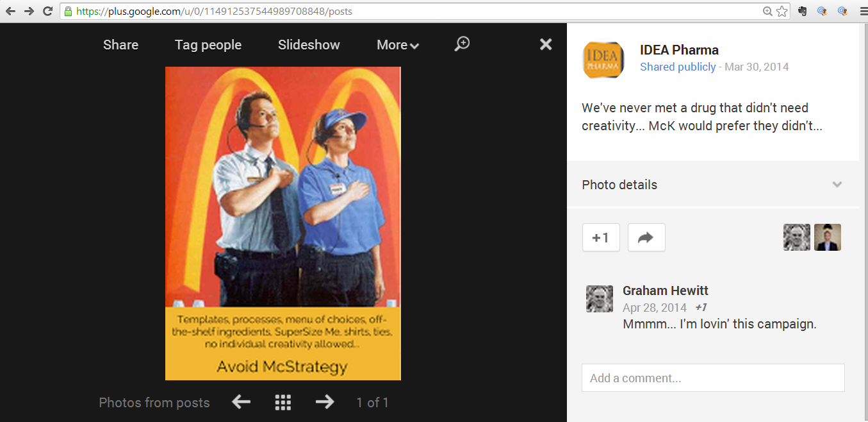Viewport: 868px width, 422px height.
Task: Go back with the browser back arrow
Action: point(10,12)
